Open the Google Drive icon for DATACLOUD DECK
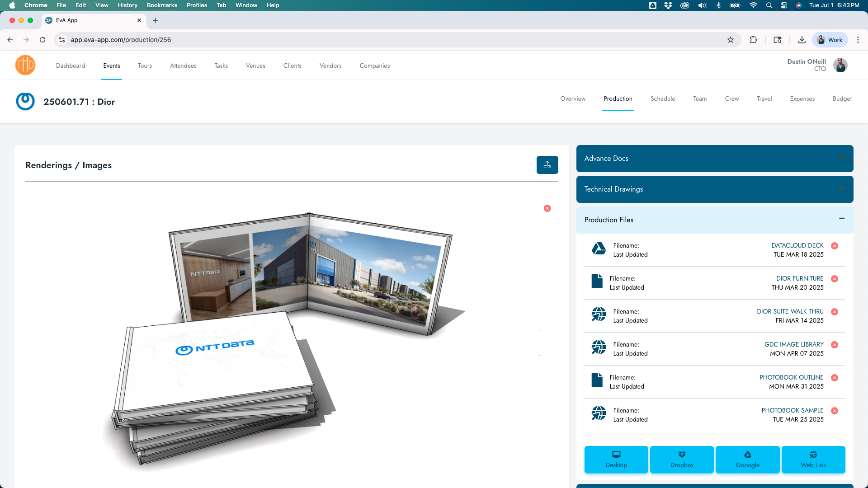 pyautogui.click(x=599, y=248)
